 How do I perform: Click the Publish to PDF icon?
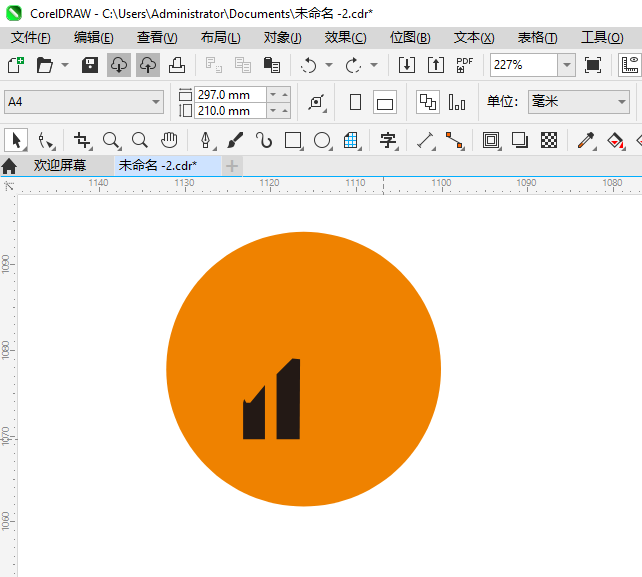465,65
